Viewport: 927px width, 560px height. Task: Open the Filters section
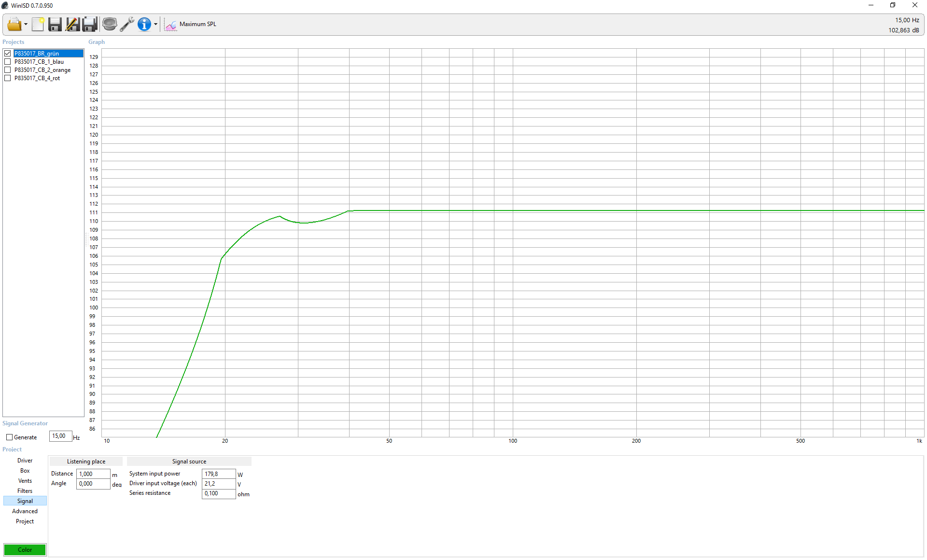[x=25, y=491]
